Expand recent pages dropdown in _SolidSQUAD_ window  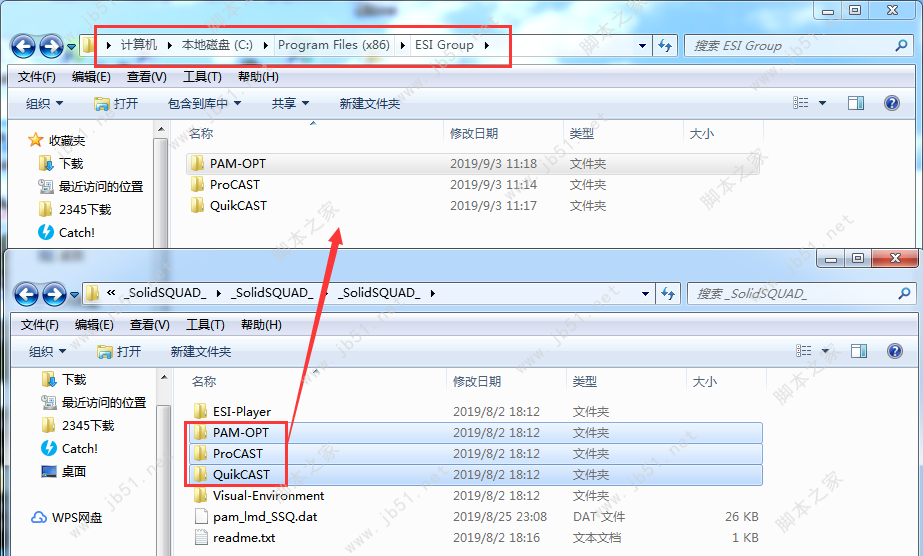(x=74, y=294)
